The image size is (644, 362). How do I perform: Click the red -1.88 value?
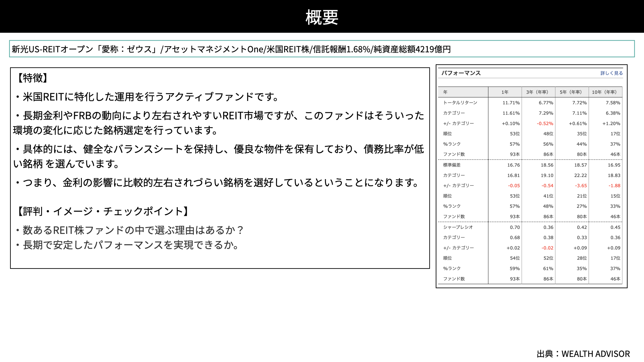[x=614, y=186]
